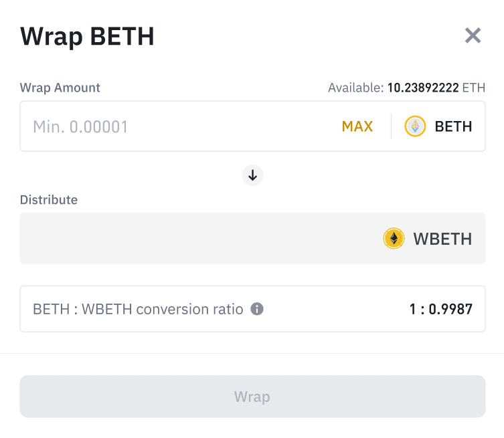This screenshot has height=438, width=504.
Task: Select the BETH token label text
Action: point(453,126)
